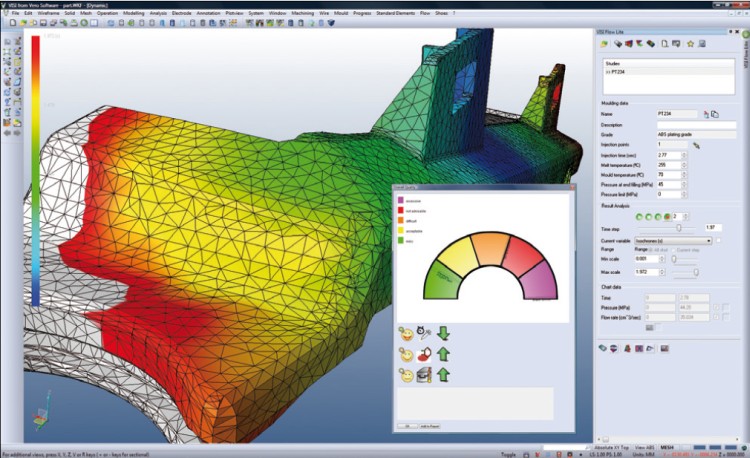This screenshot has height=458, width=750.
Task: Click the OK button in results dialog
Action: point(407,426)
